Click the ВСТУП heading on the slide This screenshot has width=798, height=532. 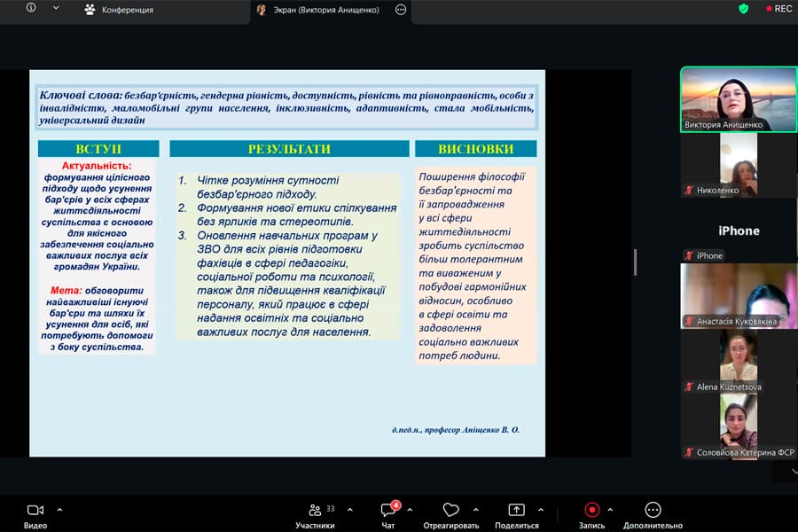pyautogui.click(x=98, y=149)
